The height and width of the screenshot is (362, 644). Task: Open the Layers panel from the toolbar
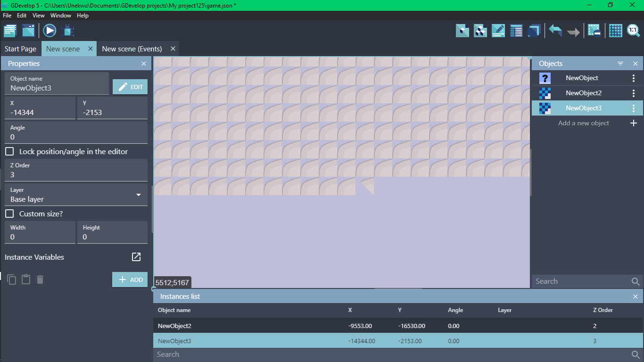pos(534,30)
